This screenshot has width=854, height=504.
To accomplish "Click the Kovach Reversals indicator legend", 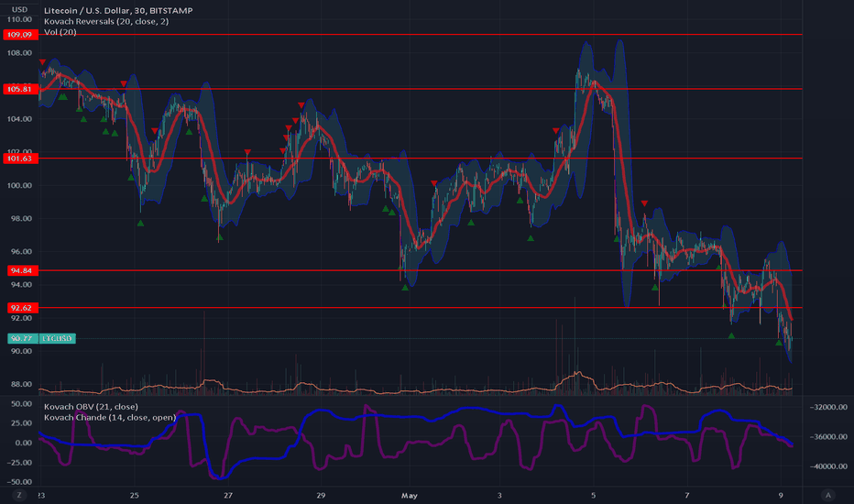I will coord(106,21).
